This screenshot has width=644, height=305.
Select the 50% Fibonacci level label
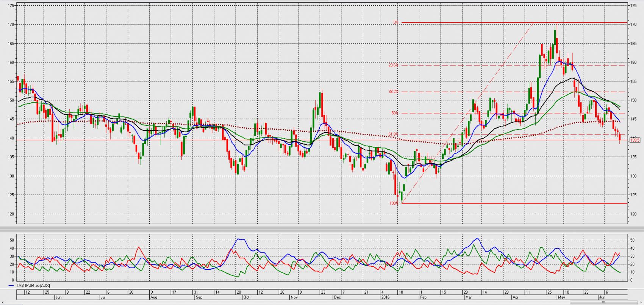tap(395, 113)
